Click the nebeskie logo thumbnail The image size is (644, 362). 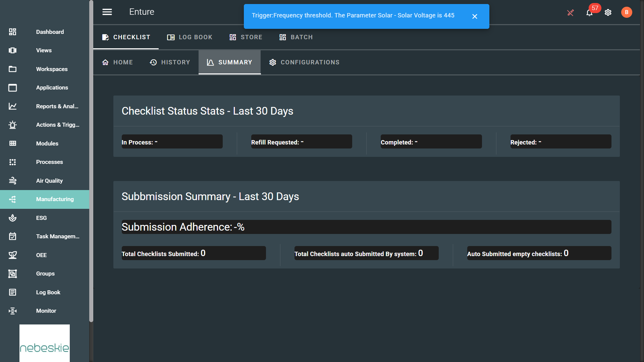pyautogui.click(x=45, y=343)
